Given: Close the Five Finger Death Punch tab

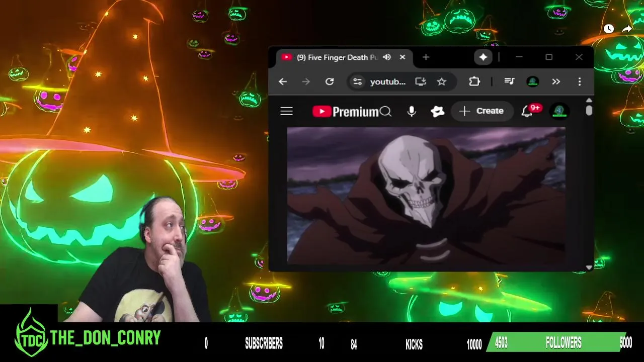Looking at the screenshot, I should coord(403,57).
